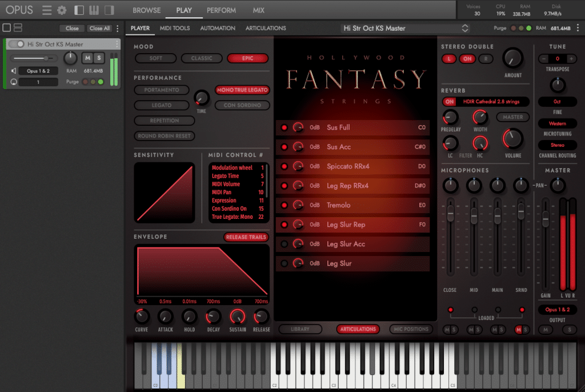This screenshot has width=585, height=392.
Task: Turn the Stereo Double Amount knob
Action: 512,59
